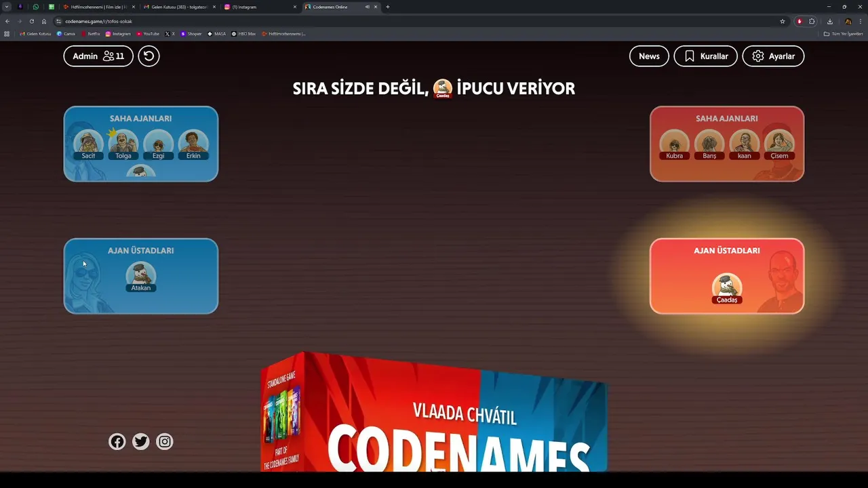Screen dimensions: 868x488
Task: Select Erkin's avatar in blue team
Action: pos(193,144)
